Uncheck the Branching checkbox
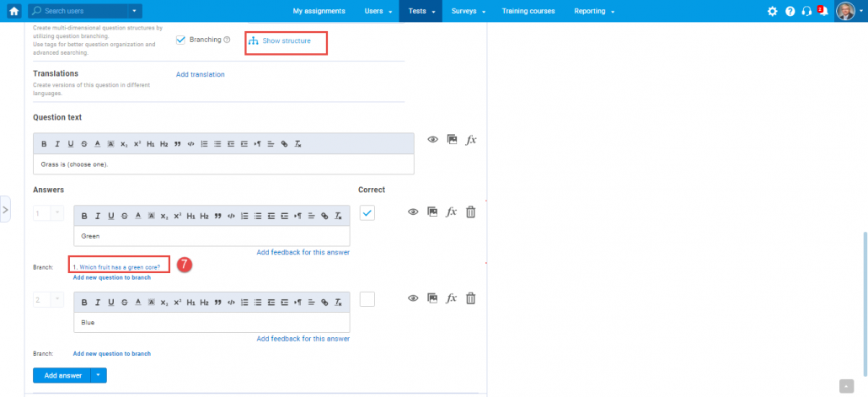Viewport: 868px width, 397px height. click(180, 40)
